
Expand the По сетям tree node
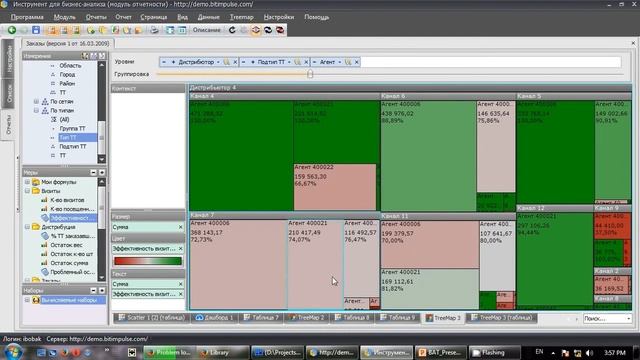pos(36,101)
